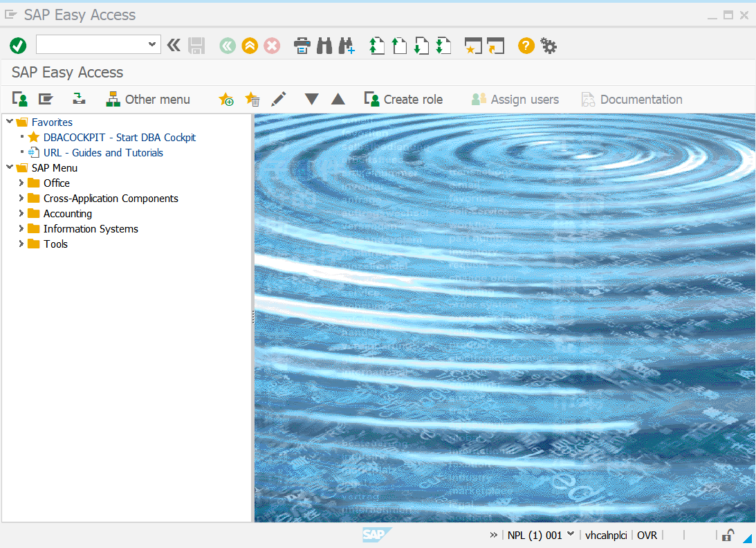The image size is (756, 548).
Task: Move favorite up with the up triangle
Action: point(338,99)
